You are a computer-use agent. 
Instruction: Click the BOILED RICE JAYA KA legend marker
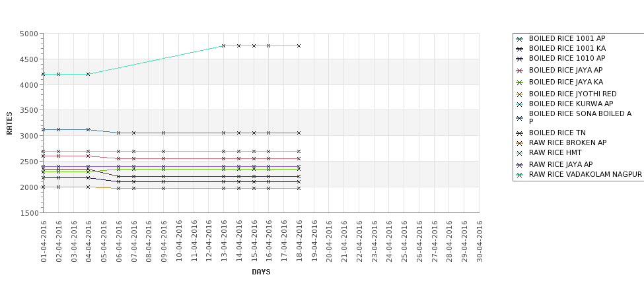[520, 82]
